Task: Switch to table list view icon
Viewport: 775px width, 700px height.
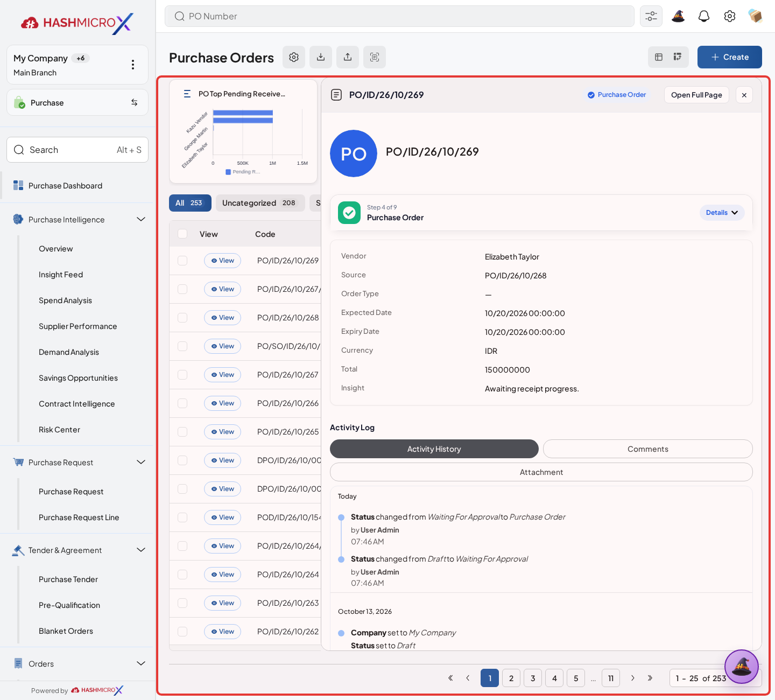Action: (x=659, y=57)
